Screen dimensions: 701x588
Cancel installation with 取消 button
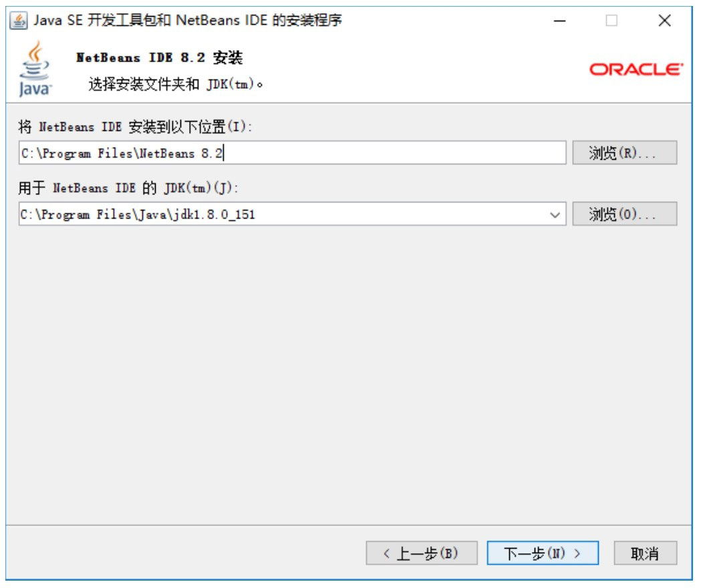coord(645,553)
